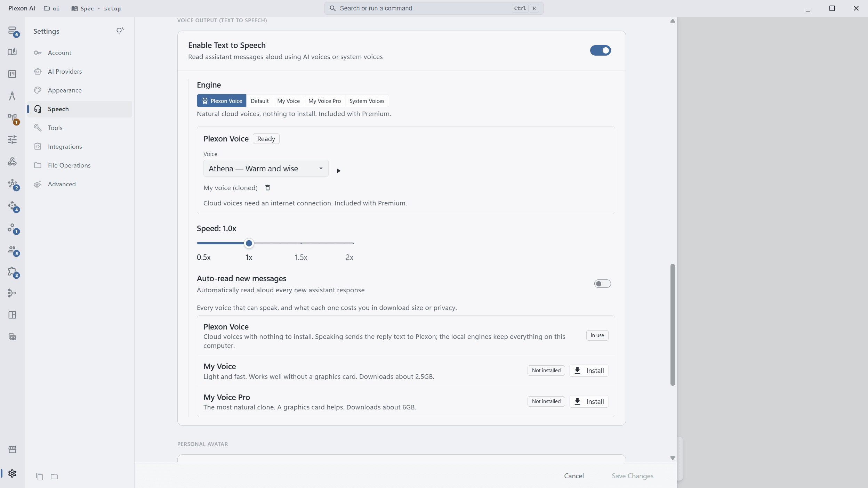Click Not installed badge in My Voice Pro row

click(546, 401)
